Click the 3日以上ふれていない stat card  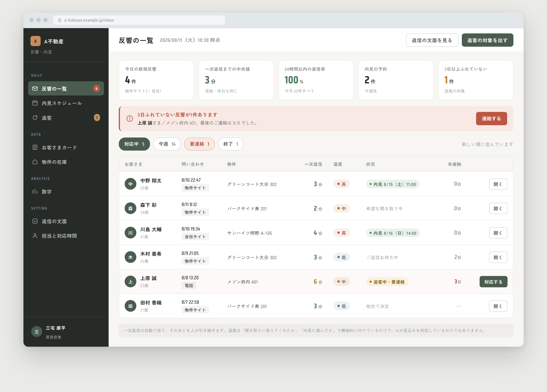click(476, 80)
